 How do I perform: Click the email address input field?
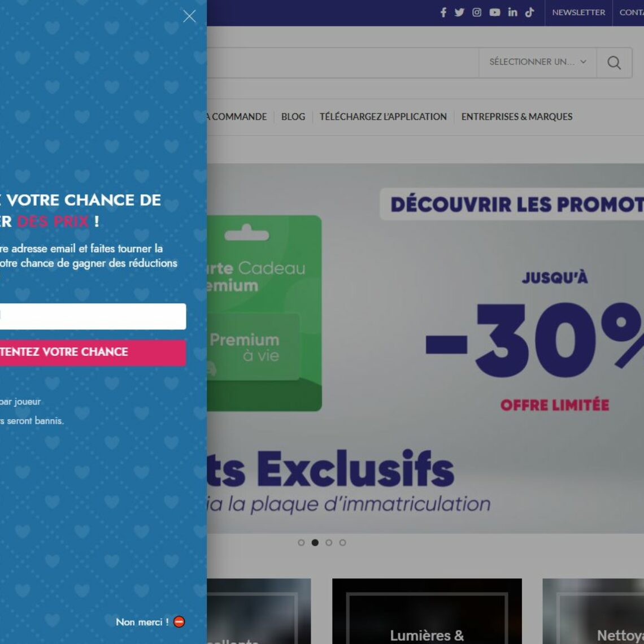(93, 316)
